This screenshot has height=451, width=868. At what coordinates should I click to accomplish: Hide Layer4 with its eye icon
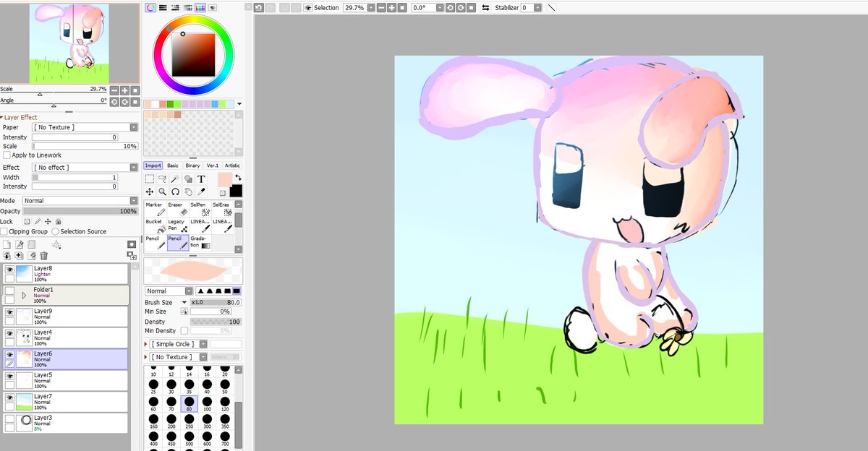(9, 334)
